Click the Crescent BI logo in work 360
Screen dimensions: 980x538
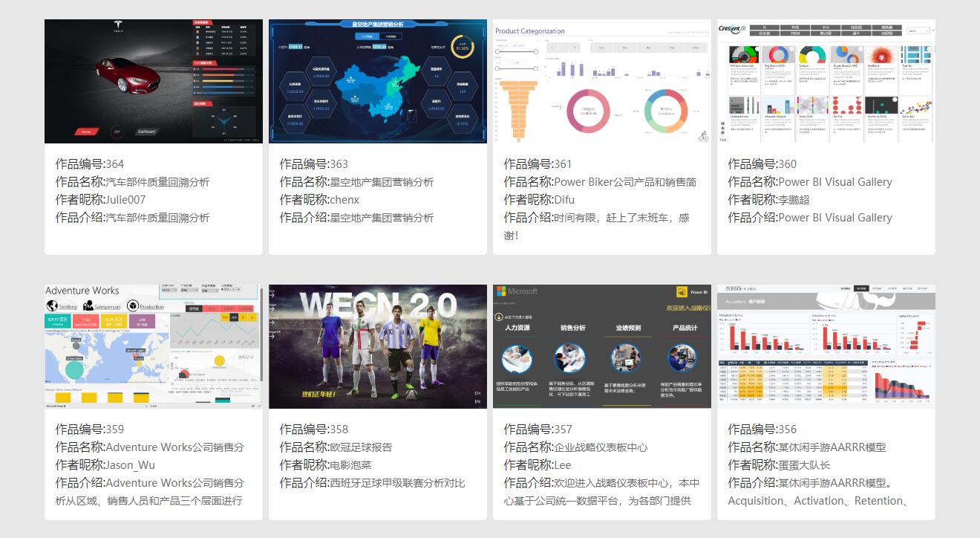pos(731,29)
